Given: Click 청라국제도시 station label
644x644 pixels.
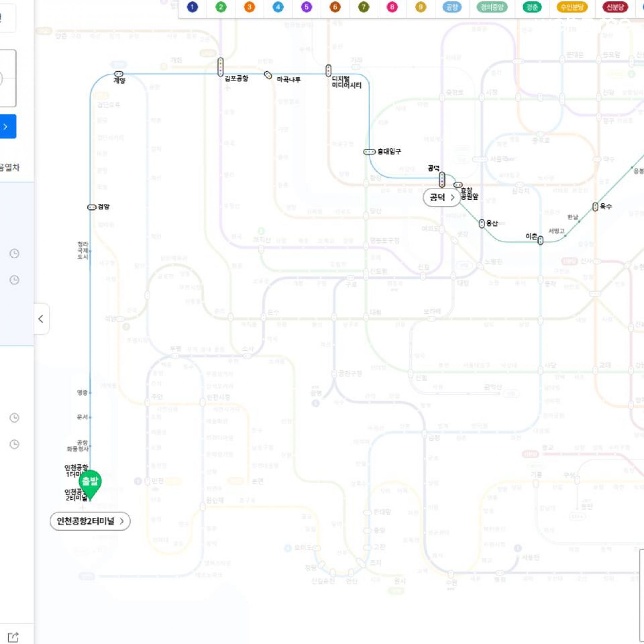Looking at the screenshot, I should [83, 251].
